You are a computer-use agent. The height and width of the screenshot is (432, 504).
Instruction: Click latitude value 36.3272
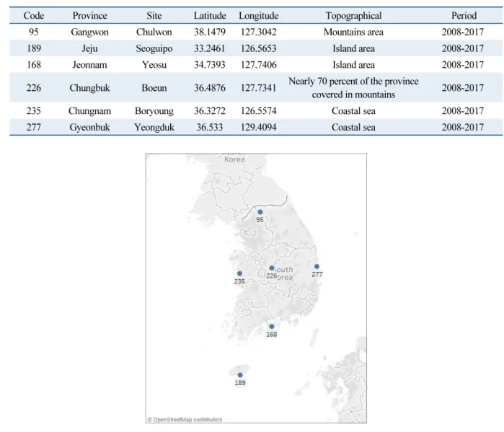click(210, 110)
